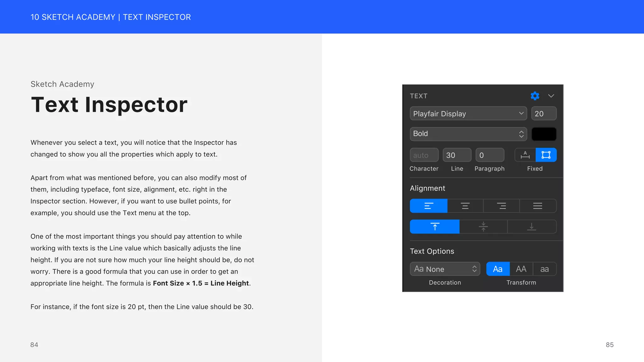Collapse the TEXT section chevron

[x=551, y=96]
